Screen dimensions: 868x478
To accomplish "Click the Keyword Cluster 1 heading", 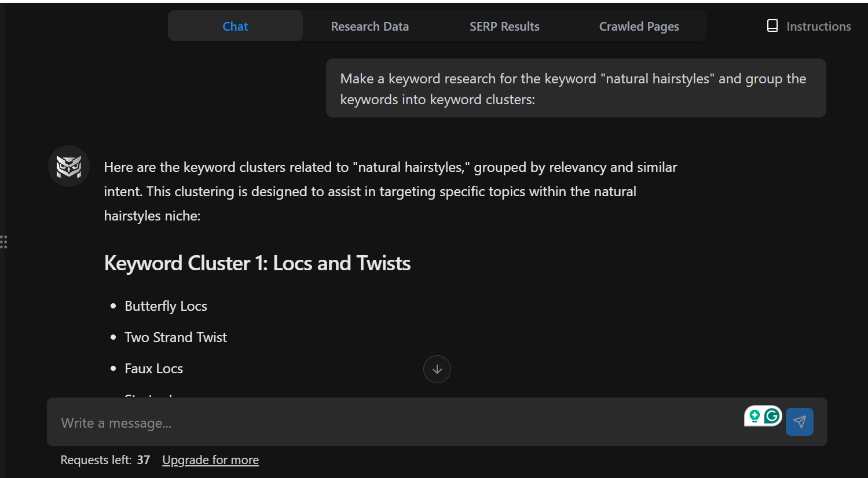I will (257, 263).
